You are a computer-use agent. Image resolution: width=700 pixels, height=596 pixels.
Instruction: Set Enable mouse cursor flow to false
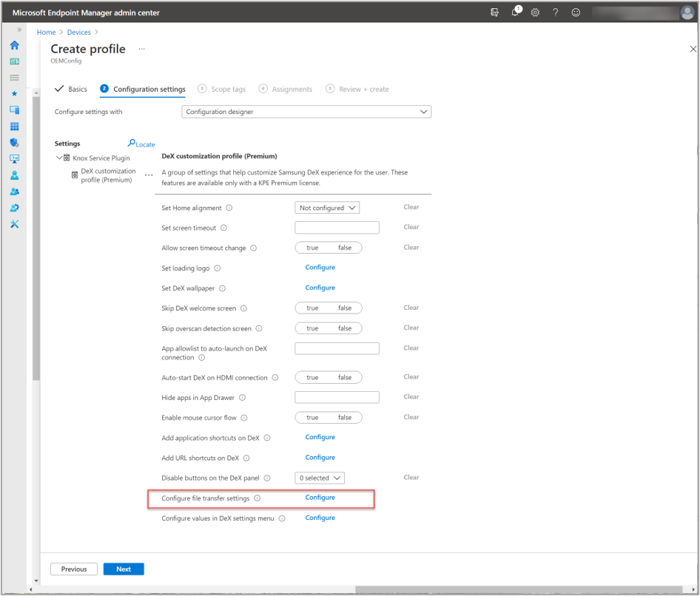(345, 418)
